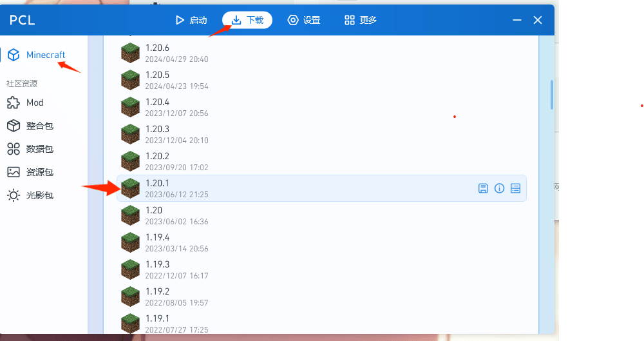Click the 资源包 picture icon
The height and width of the screenshot is (341, 644).
14,172
